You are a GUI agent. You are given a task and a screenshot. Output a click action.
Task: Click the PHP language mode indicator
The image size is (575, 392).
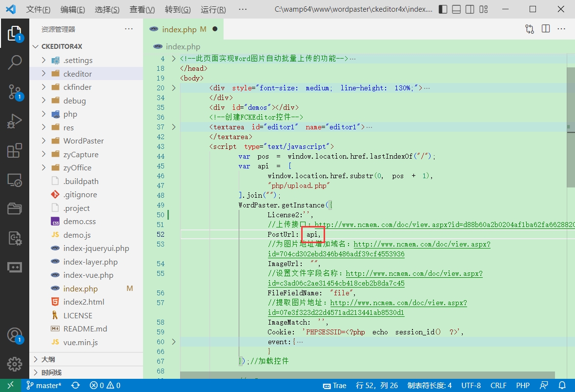coord(523,385)
